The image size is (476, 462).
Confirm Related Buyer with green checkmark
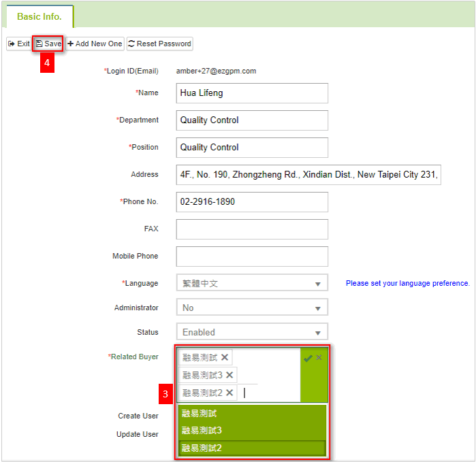point(308,359)
